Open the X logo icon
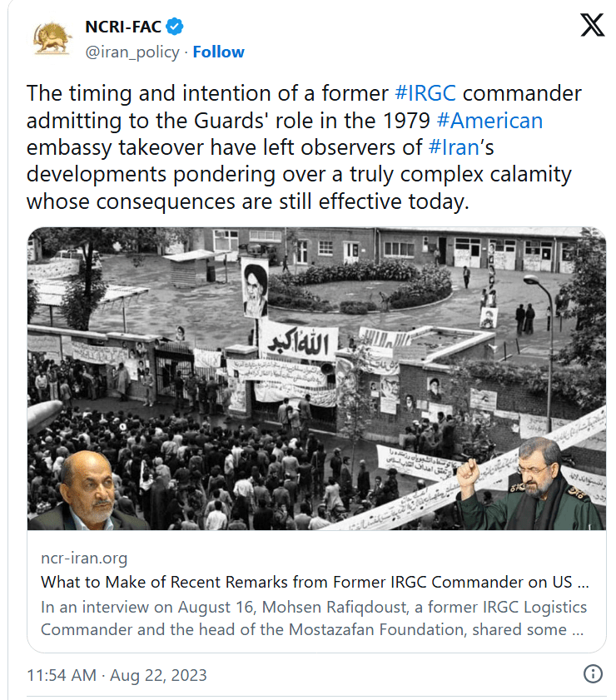616x700 pixels. [x=592, y=25]
